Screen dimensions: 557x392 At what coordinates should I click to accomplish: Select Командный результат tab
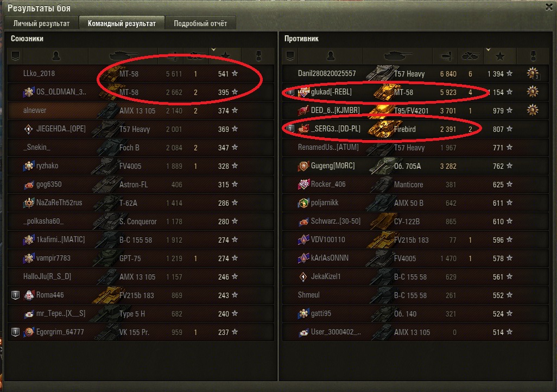122,23
